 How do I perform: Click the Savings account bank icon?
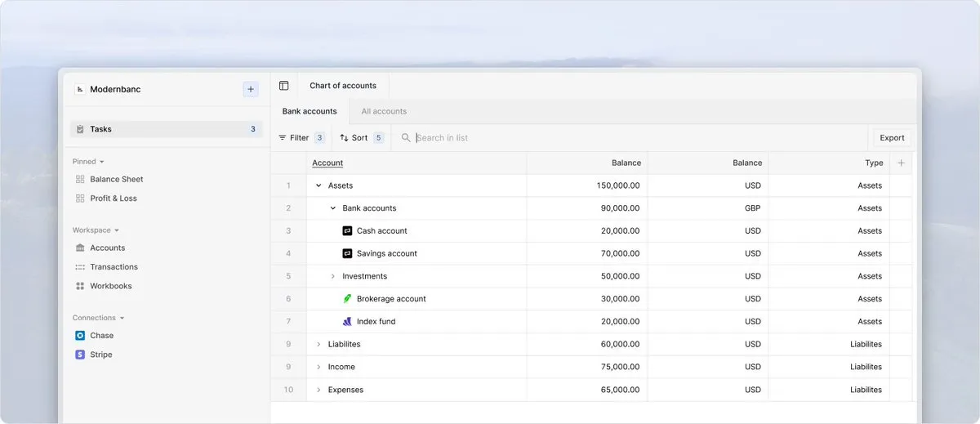[347, 253]
